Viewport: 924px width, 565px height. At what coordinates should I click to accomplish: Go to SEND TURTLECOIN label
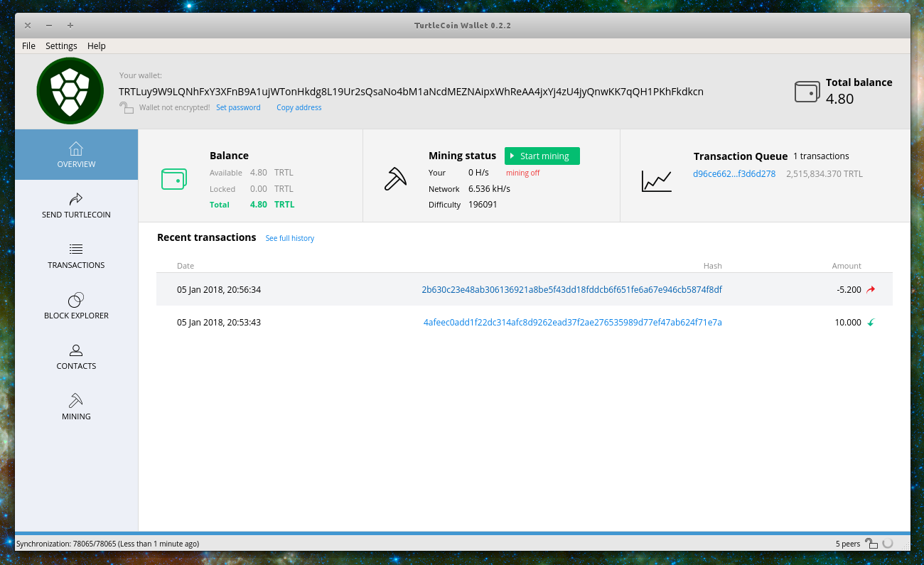click(76, 215)
